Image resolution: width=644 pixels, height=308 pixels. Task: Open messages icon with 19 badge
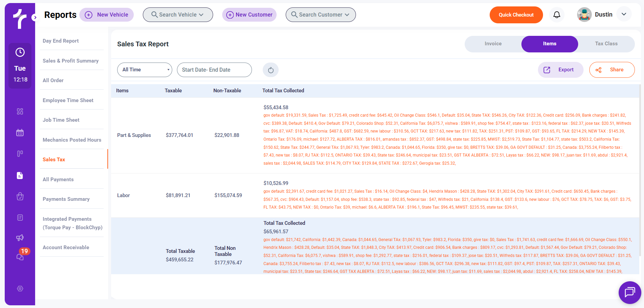click(x=20, y=257)
